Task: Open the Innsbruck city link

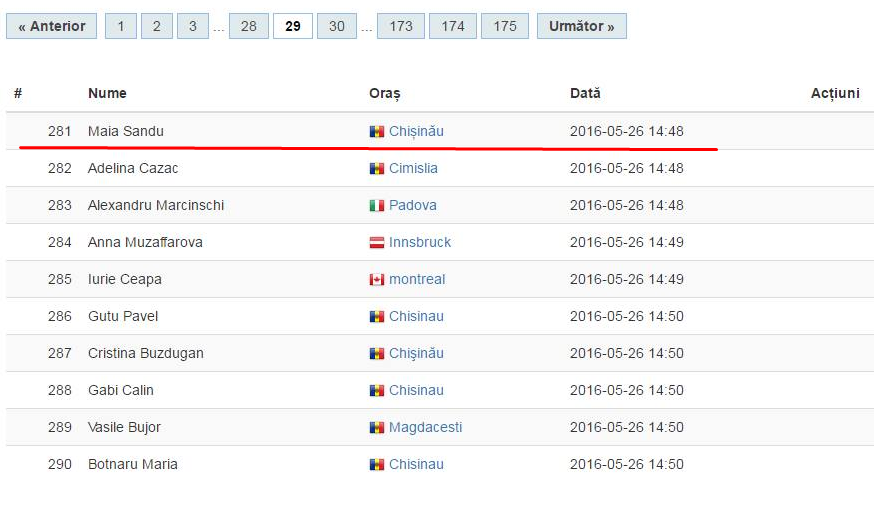Action: (420, 242)
